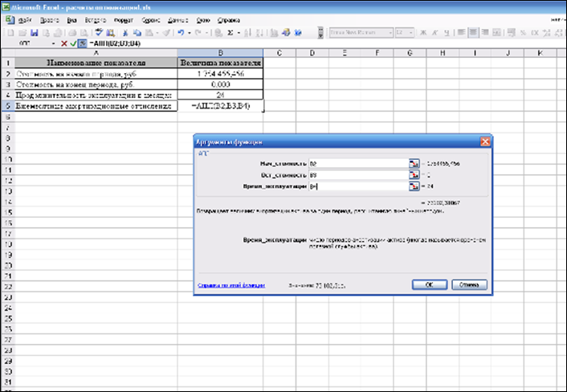Select cell B2 with value 1 754 455,456

220,73
